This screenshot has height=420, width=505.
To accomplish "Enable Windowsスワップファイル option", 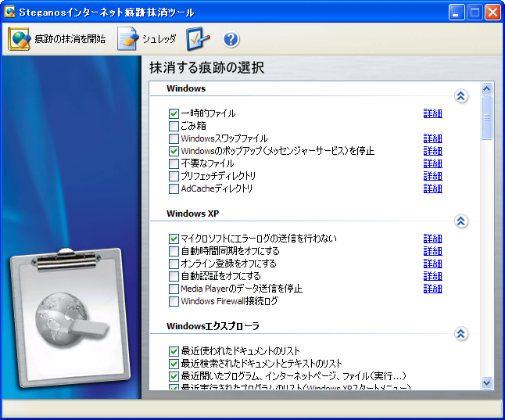I will (174, 138).
